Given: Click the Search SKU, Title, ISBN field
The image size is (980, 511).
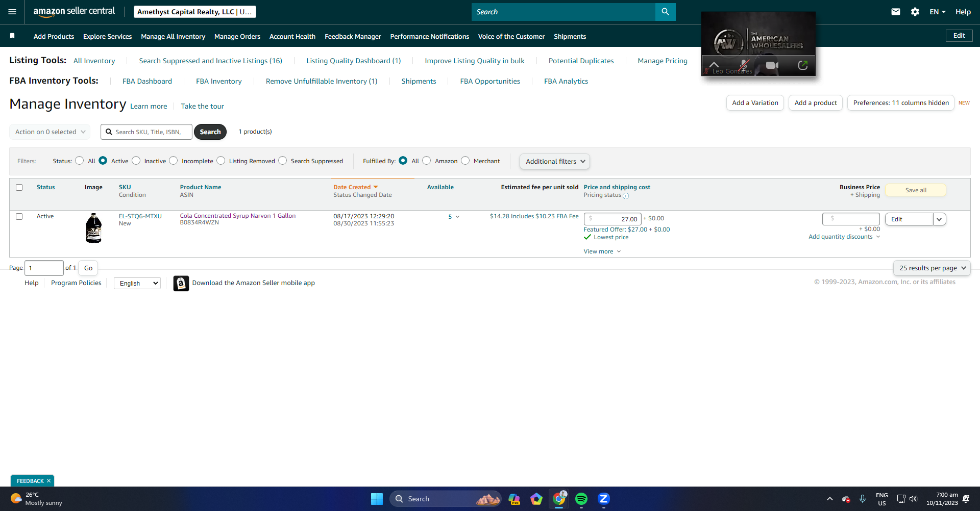Looking at the screenshot, I should (x=146, y=132).
